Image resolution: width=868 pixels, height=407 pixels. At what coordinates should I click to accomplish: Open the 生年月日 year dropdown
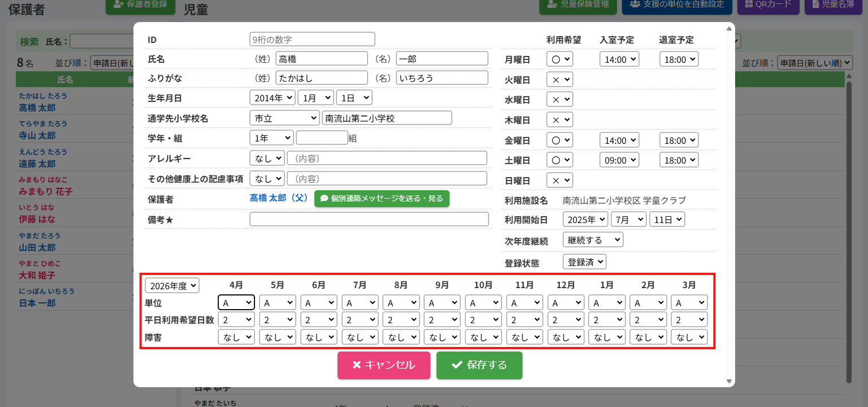click(272, 97)
